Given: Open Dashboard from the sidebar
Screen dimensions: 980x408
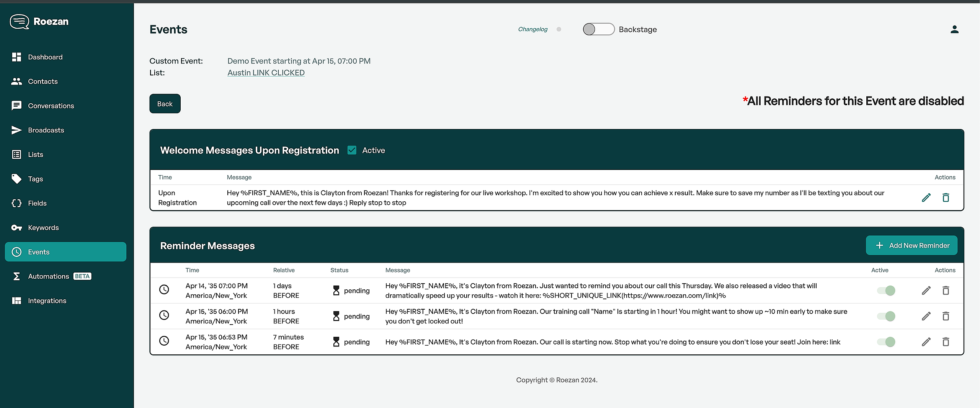Looking at the screenshot, I should [x=66, y=57].
